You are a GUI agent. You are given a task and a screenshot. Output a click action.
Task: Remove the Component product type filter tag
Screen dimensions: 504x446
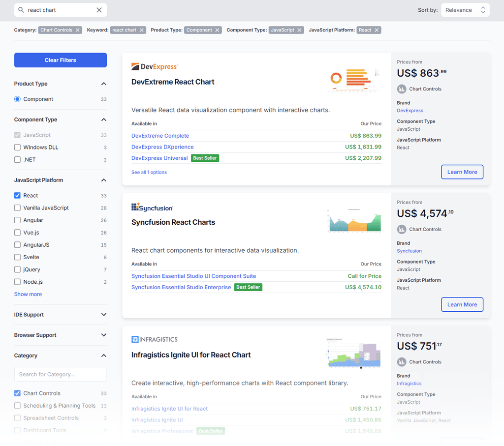tap(217, 30)
